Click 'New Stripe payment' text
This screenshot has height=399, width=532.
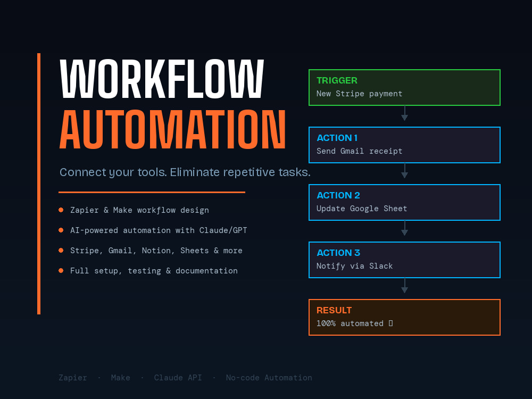(x=359, y=94)
